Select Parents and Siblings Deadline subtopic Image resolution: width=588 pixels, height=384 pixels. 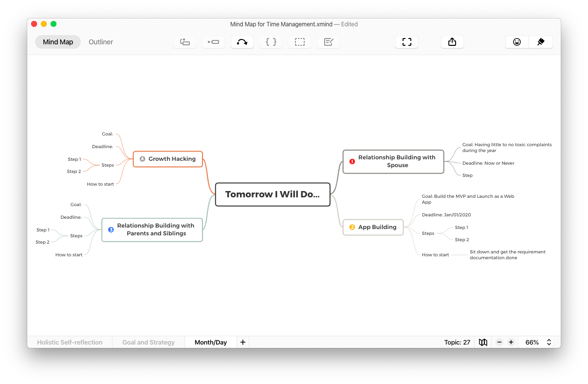(x=71, y=217)
